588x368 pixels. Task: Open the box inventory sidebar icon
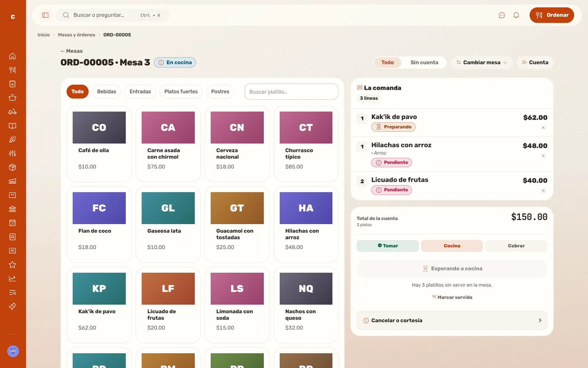[x=12, y=167]
